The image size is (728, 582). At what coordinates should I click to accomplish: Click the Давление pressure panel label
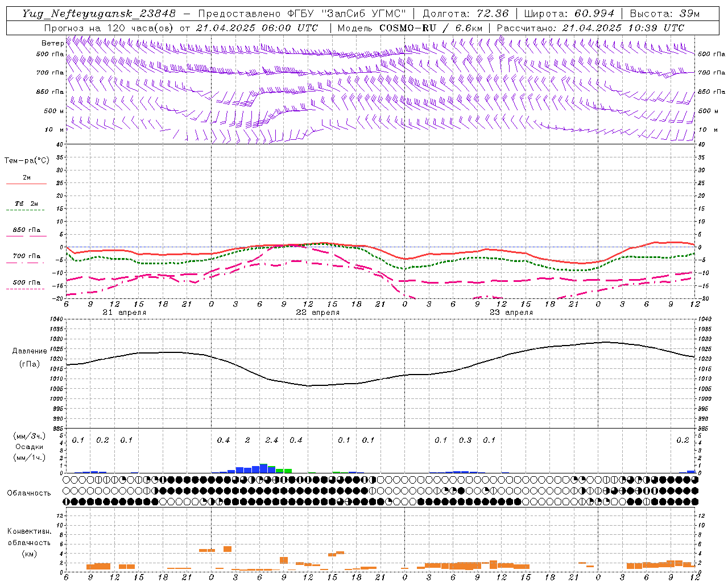[x=30, y=351]
